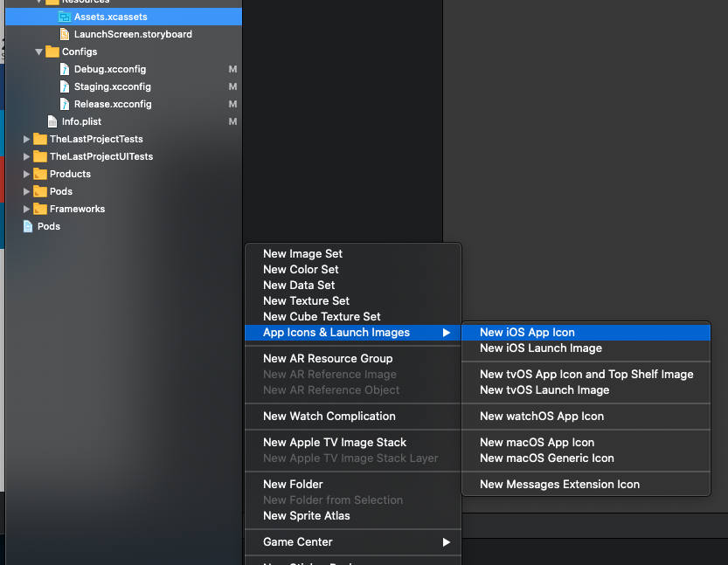The height and width of the screenshot is (565, 728).
Task: Click the Staging.xcconfig file icon
Action: click(65, 86)
